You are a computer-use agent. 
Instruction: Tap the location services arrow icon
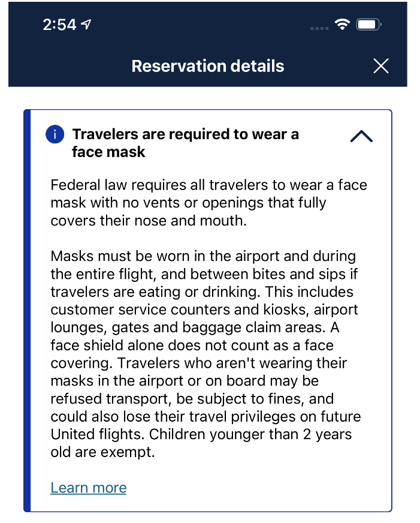[87, 25]
